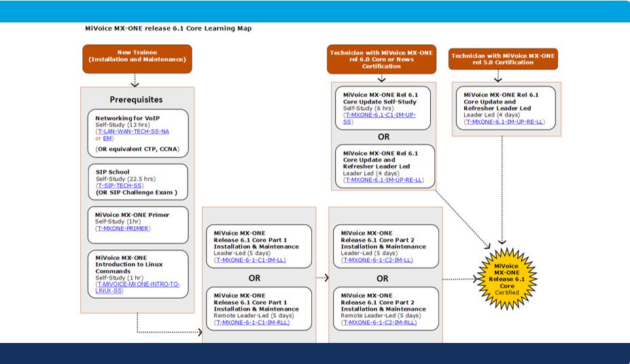Image resolution: width=630 pixels, height=364 pixels.
Task: Select the rel 5.0 Certification orange box
Action: click(x=503, y=59)
